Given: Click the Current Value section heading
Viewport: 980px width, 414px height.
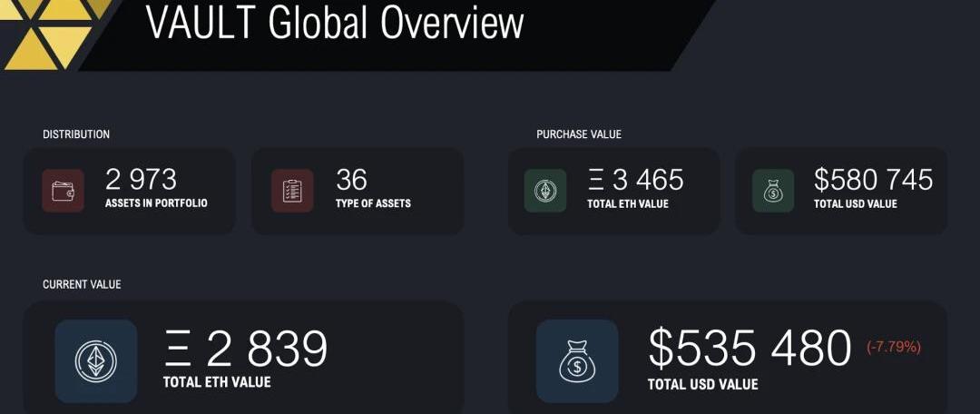Looking at the screenshot, I should pos(82,284).
